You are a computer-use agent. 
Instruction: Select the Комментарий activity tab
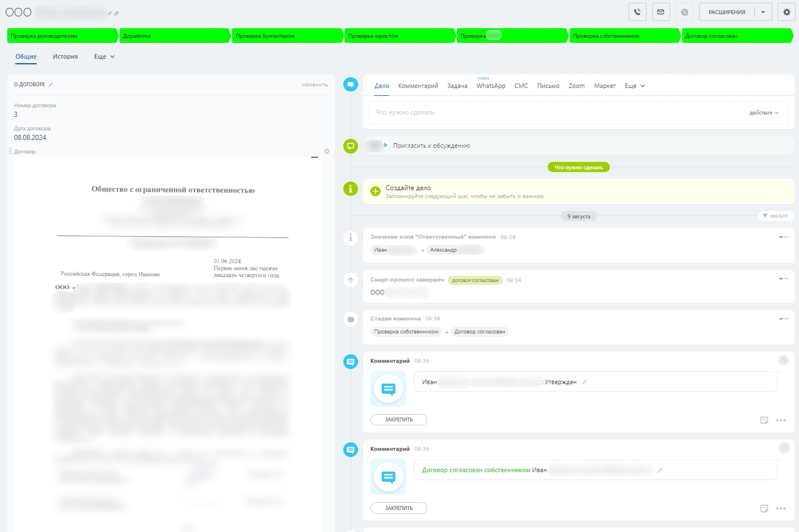coord(418,86)
